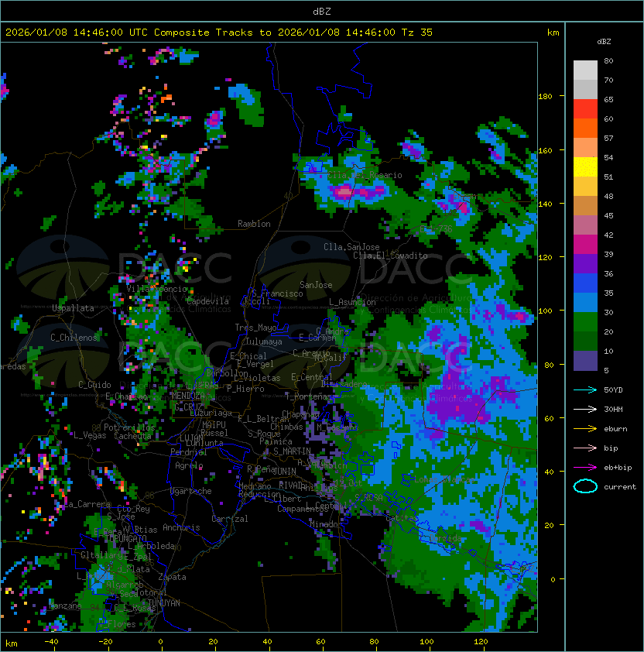Image resolution: width=644 pixels, height=652 pixels.
Task: Click the '-40' tick on bottom axis
Action: click(51, 642)
